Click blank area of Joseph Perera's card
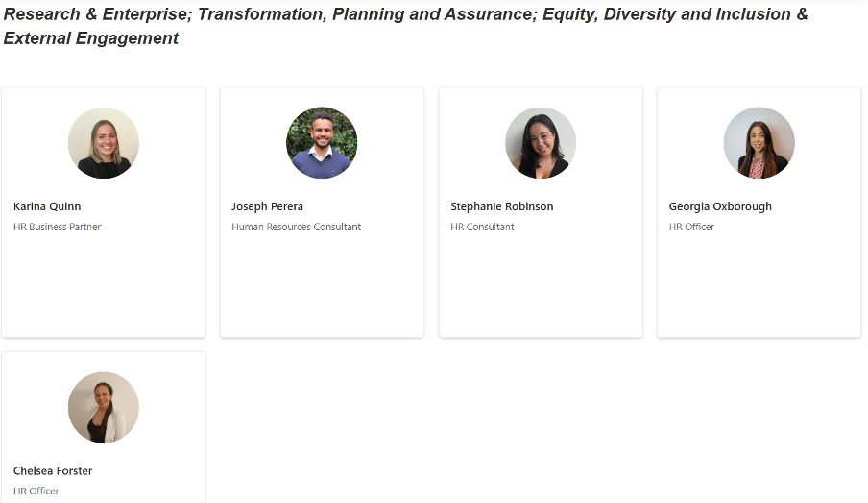Image resolution: width=868 pixels, height=503 pixels. coord(322,288)
